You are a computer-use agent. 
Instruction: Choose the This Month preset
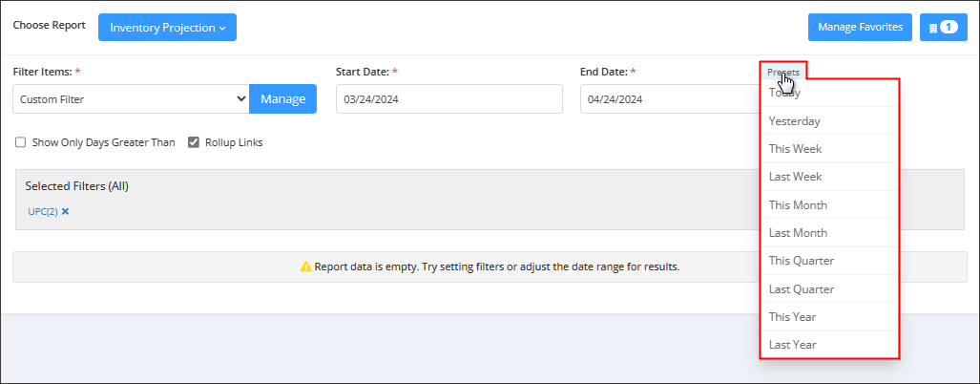(x=829, y=204)
